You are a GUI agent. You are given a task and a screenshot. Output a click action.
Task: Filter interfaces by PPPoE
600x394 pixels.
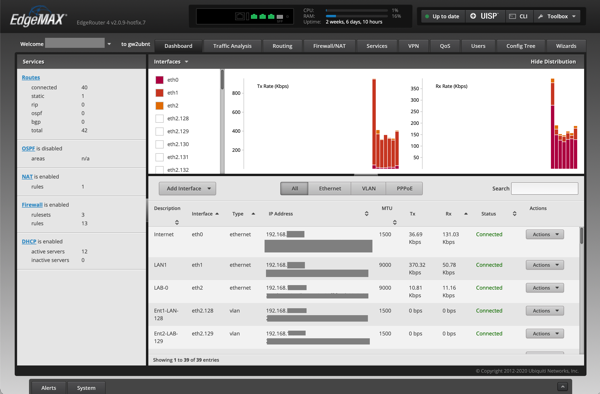click(x=404, y=189)
